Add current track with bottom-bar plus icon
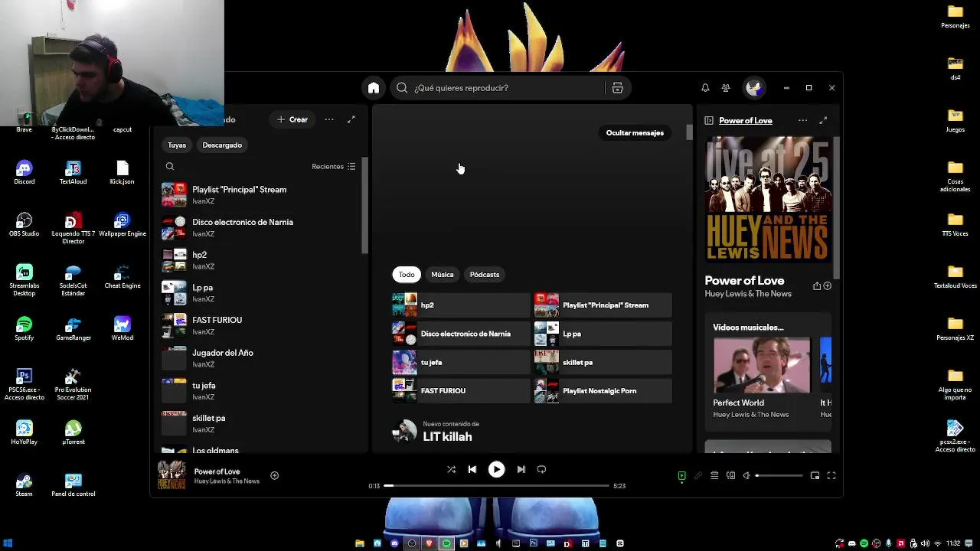Image resolution: width=980 pixels, height=551 pixels. (x=274, y=475)
